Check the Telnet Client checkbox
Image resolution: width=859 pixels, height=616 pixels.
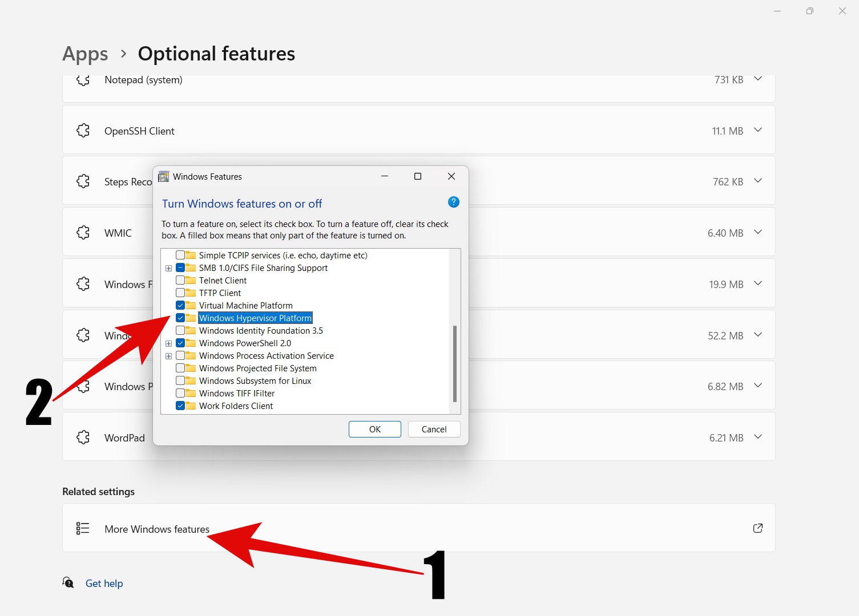(180, 280)
